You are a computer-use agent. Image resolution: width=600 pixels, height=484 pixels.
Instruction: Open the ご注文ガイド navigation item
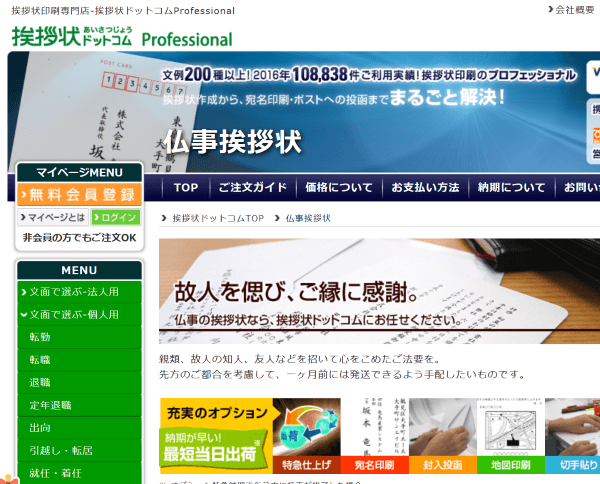click(x=253, y=187)
